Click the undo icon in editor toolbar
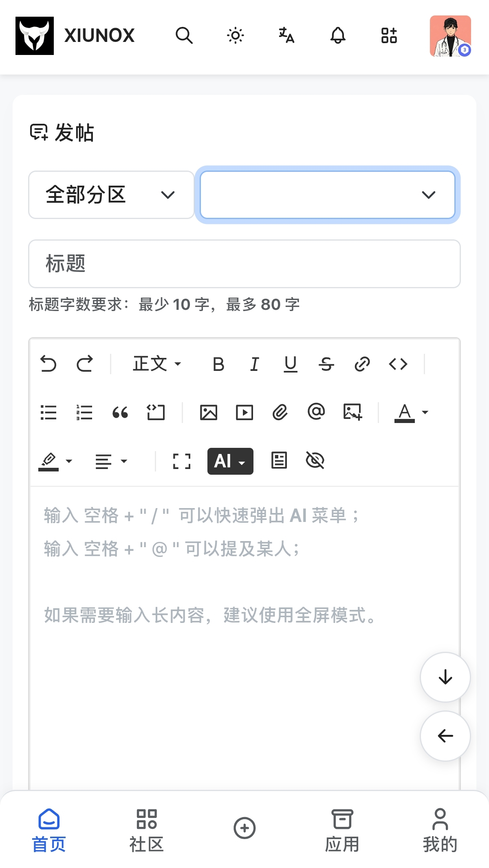 (x=48, y=364)
